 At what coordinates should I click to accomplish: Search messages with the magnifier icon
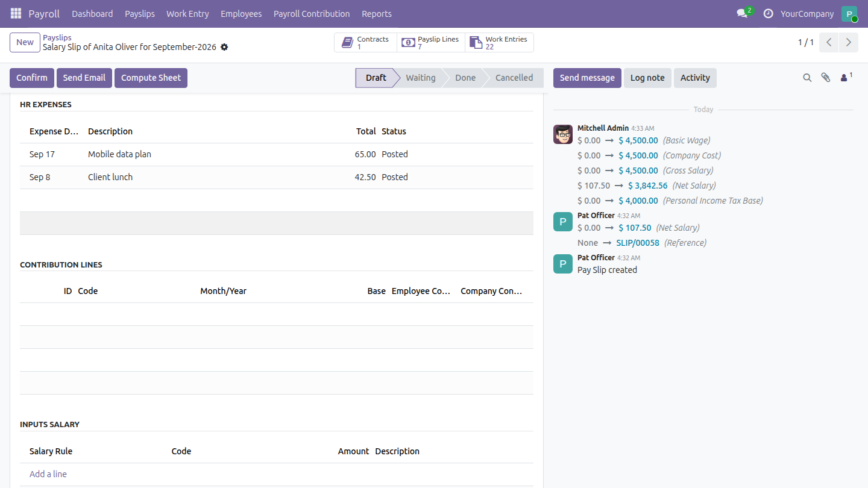point(807,78)
